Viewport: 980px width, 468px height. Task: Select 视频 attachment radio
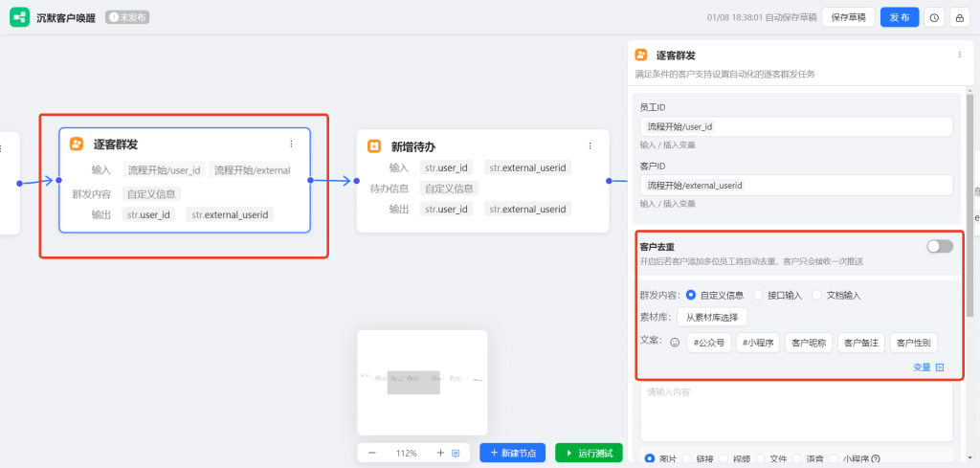pos(723,458)
